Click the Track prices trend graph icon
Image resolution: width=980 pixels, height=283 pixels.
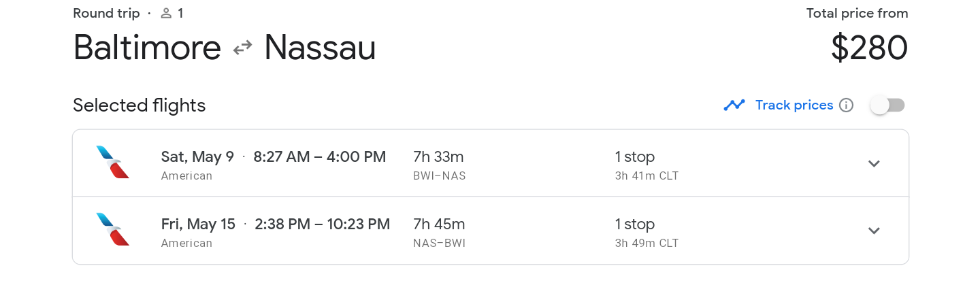(734, 105)
